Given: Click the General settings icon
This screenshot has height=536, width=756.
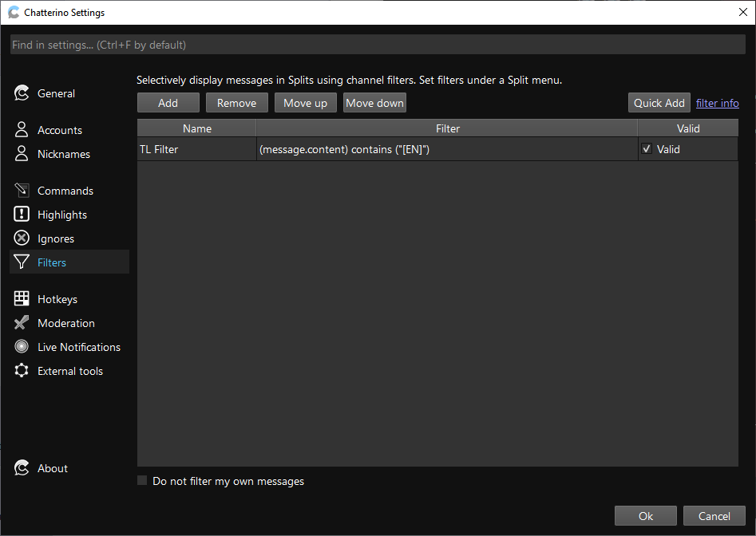Looking at the screenshot, I should pos(22,93).
